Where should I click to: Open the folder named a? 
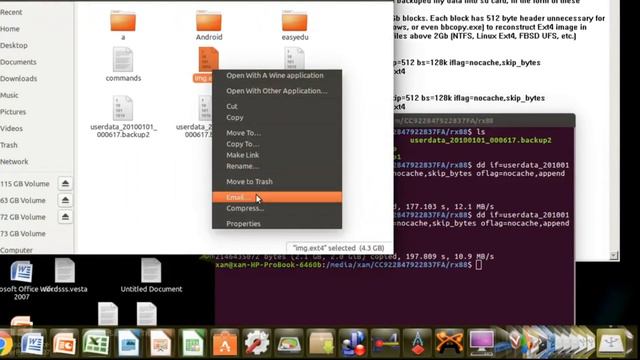(x=123, y=25)
